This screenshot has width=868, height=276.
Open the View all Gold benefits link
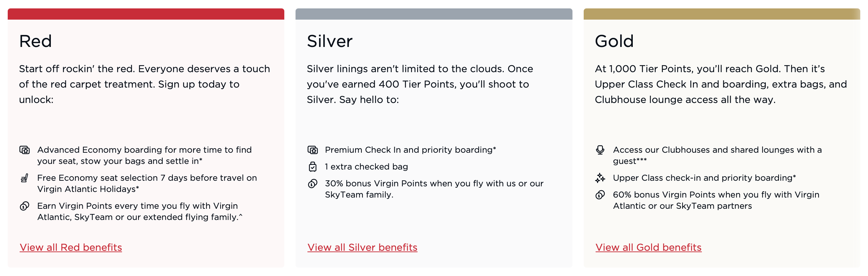point(648,247)
